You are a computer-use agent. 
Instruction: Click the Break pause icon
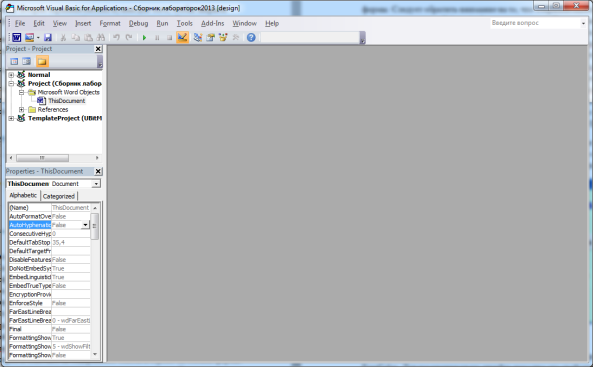click(157, 37)
